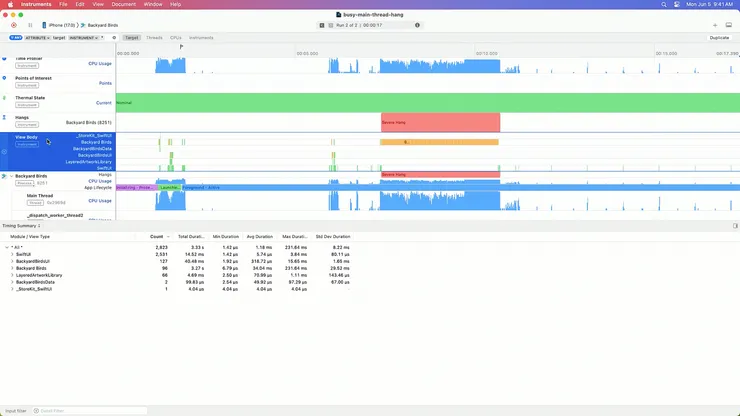
Task: Switch to the Threads tab
Action: 154,38
